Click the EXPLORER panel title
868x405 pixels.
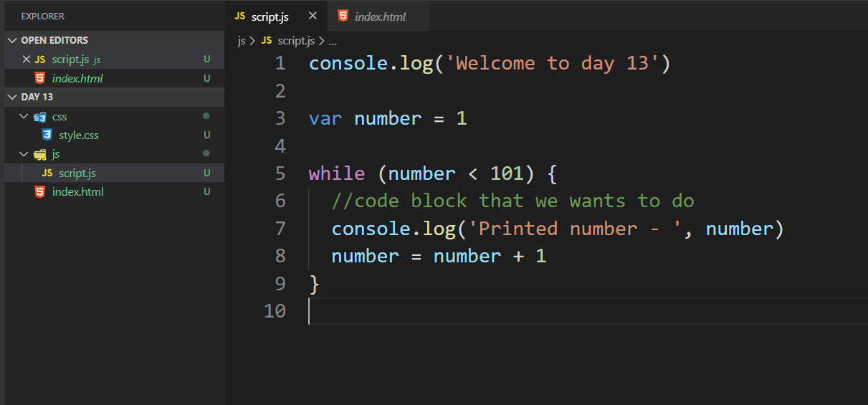43,16
